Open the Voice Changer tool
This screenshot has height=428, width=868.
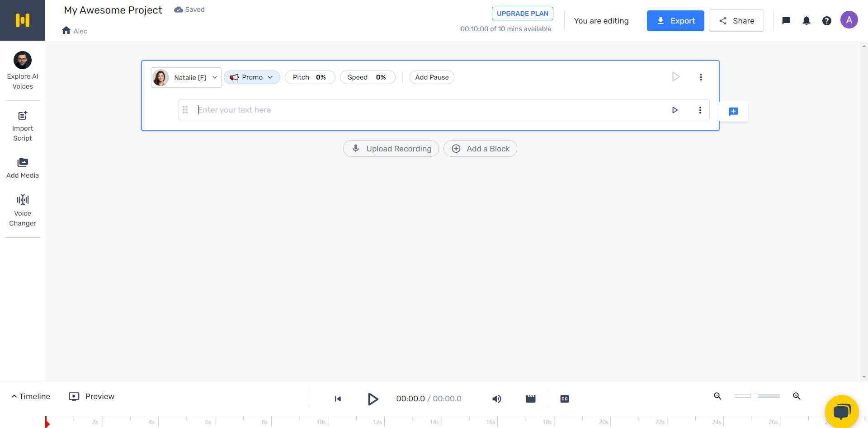click(22, 210)
